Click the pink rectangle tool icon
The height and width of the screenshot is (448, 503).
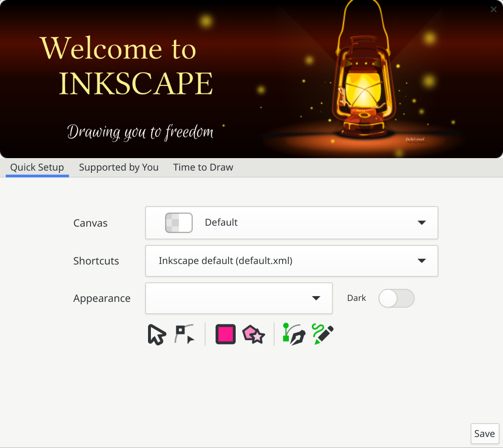click(226, 334)
